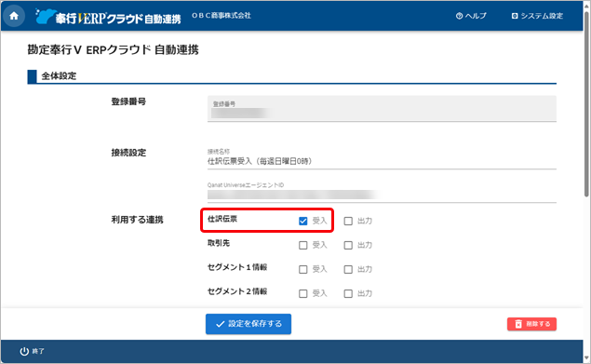
Task: Open システム設定 system settings
Action: click(x=537, y=16)
